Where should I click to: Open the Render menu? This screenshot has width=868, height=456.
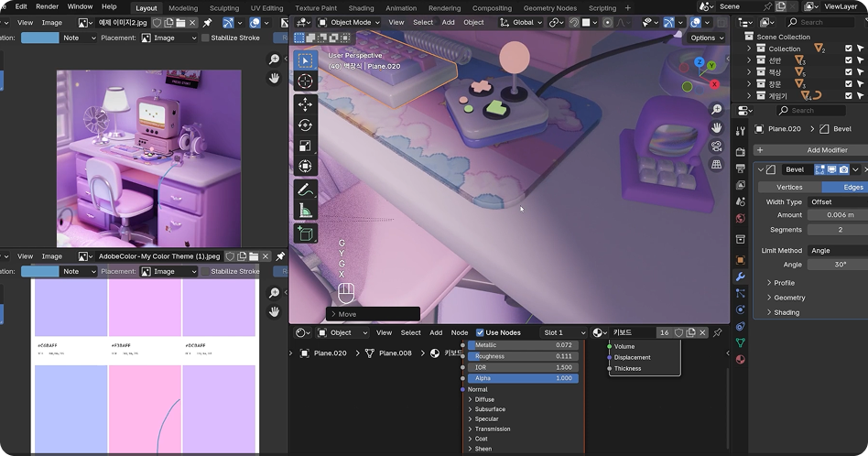47,6
